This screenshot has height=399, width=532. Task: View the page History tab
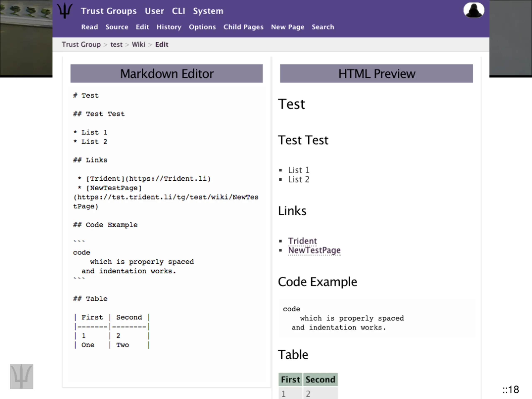pos(169,27)
